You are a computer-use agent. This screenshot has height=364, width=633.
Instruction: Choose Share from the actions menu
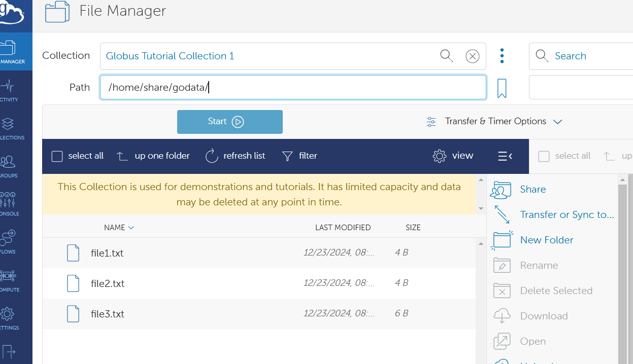tap(532, 189)
